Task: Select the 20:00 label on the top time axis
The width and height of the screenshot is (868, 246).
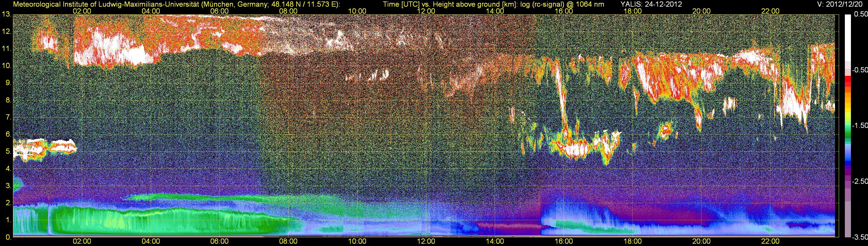Action: tap(701, 11)
